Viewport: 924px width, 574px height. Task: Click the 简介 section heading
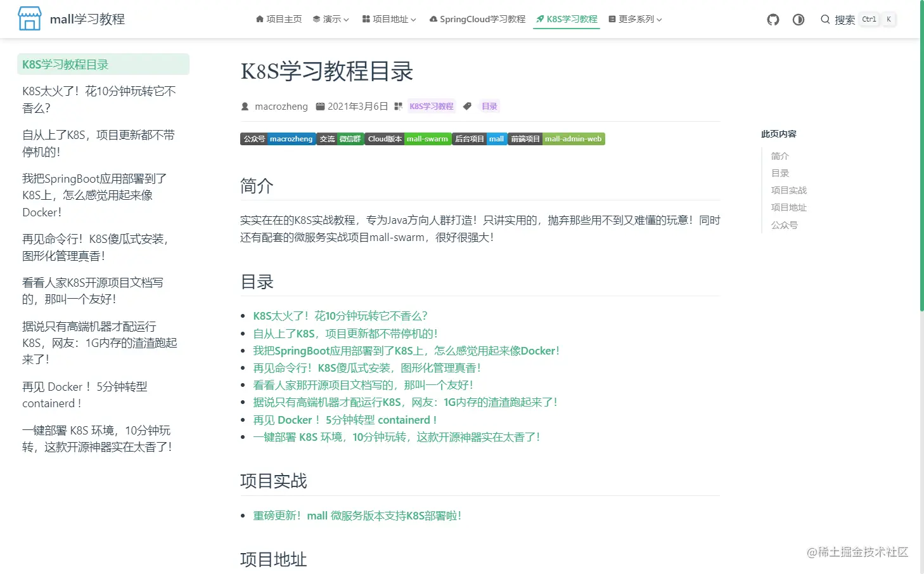click(257, 186)
